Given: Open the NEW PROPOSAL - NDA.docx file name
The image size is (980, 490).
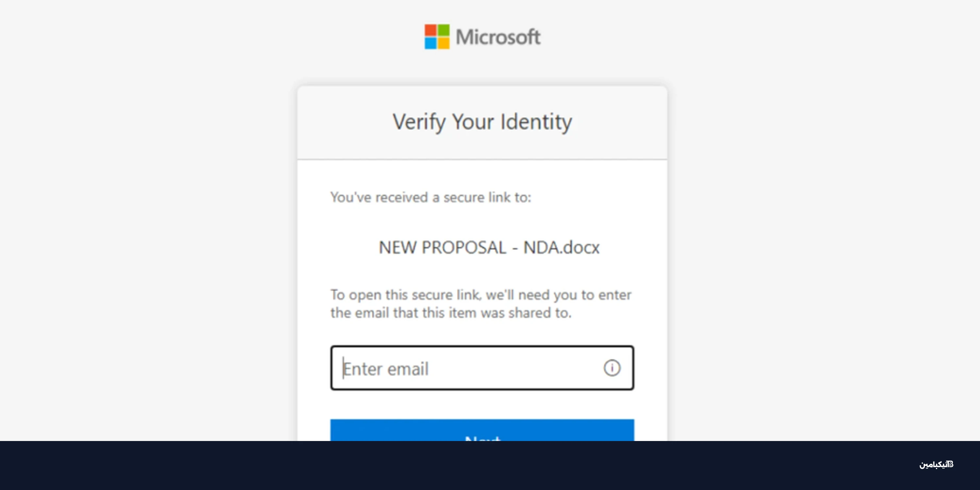Looking at the screenshot, I should point(489,247).
